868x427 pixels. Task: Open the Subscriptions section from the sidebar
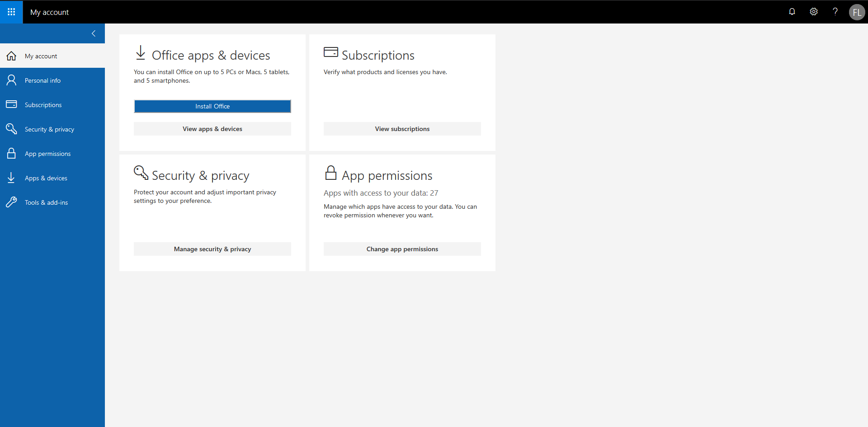point(43,104)
